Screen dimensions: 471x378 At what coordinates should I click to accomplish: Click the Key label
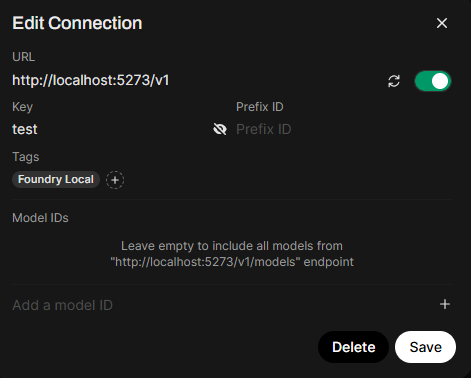(22, 107)
